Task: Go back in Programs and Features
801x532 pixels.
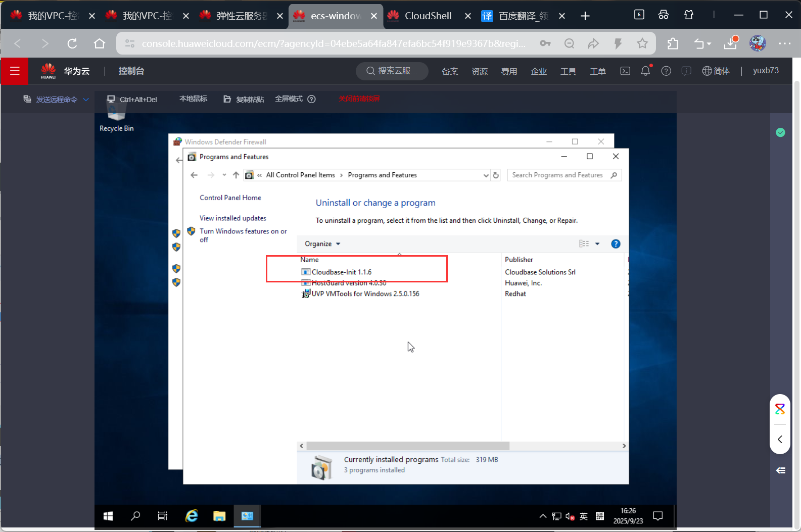Action: tap(194, 175)
